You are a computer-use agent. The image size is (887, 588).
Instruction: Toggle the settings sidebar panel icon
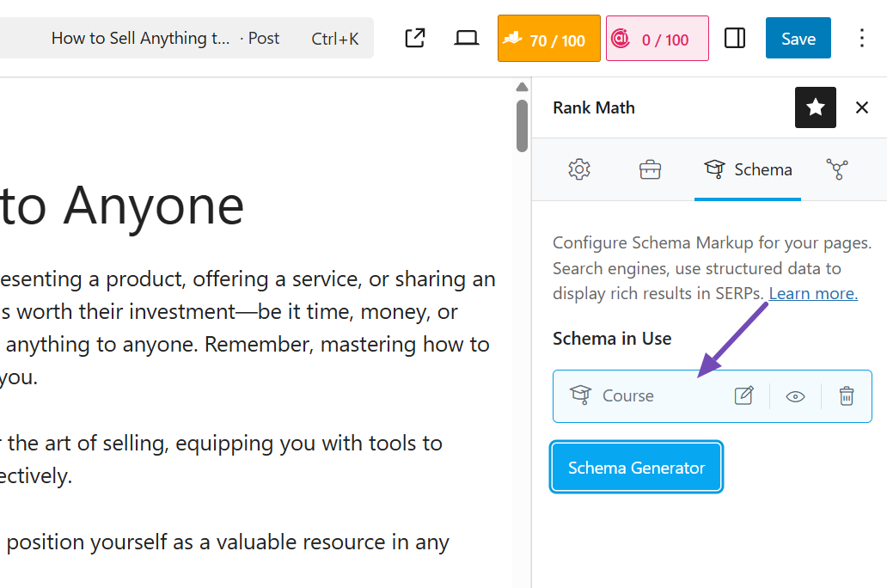[735, 39]
